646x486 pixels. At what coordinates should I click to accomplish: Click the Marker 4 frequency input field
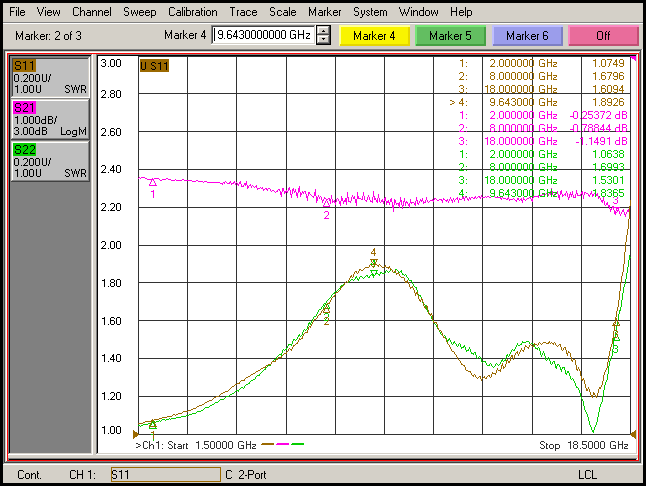tap(264, 35)
